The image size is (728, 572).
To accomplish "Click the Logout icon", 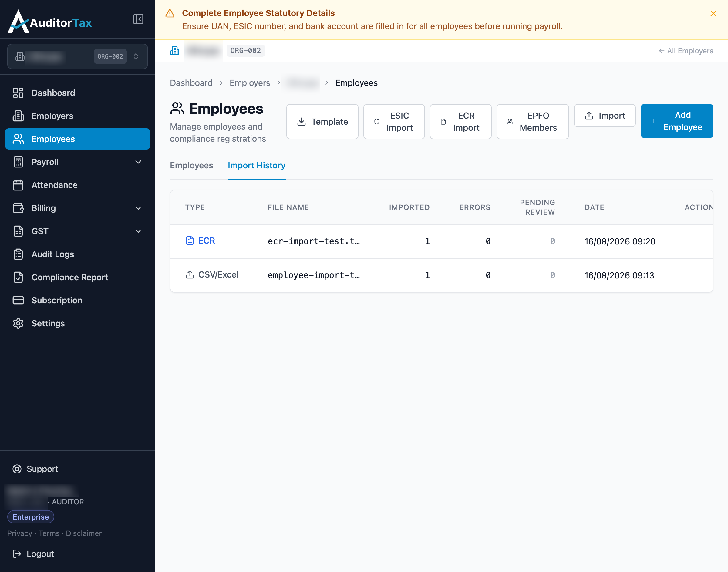I will [x=17, y=554].
